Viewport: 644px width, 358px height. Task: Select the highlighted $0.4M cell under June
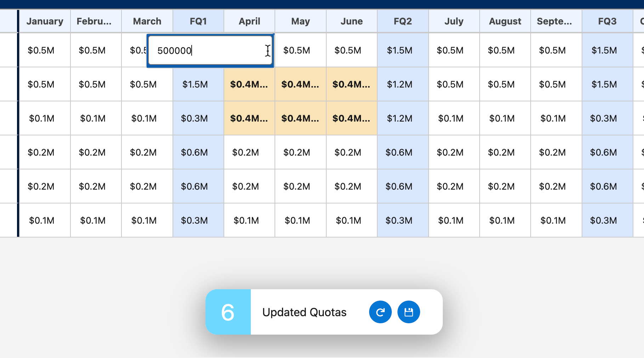click(x=351, y=84)
